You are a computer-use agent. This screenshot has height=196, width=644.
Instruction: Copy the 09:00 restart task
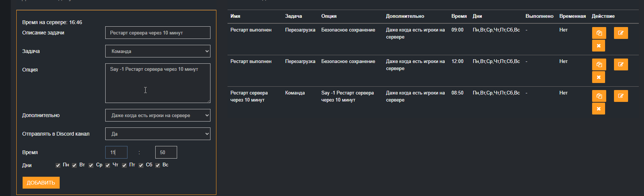(x=599, y=33)
